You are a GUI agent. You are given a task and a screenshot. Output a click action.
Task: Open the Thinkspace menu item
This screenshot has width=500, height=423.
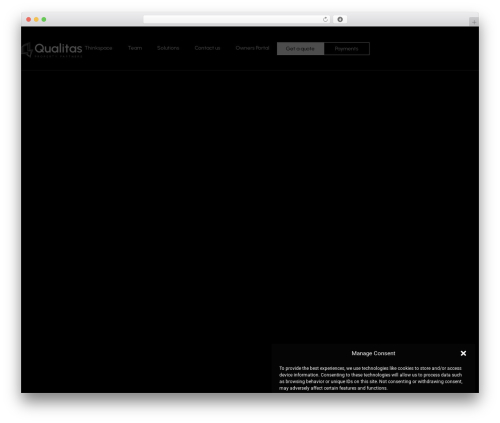tap(98, 48)
